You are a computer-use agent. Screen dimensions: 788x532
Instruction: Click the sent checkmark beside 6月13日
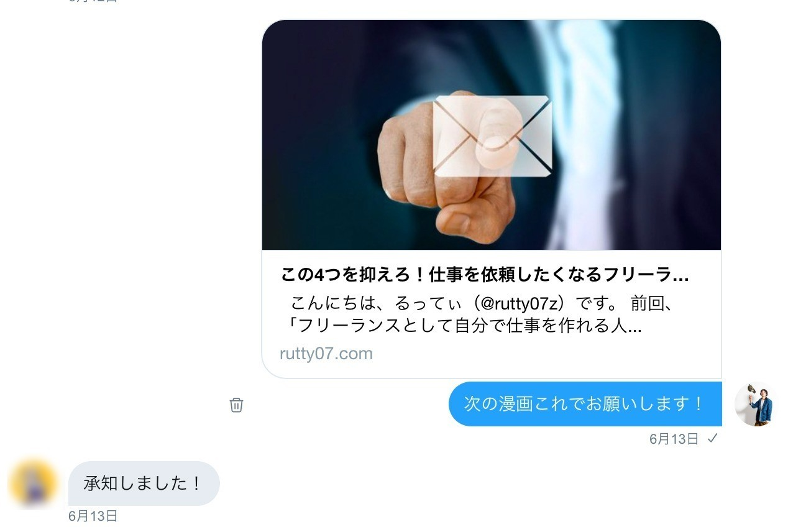[713, 439]
